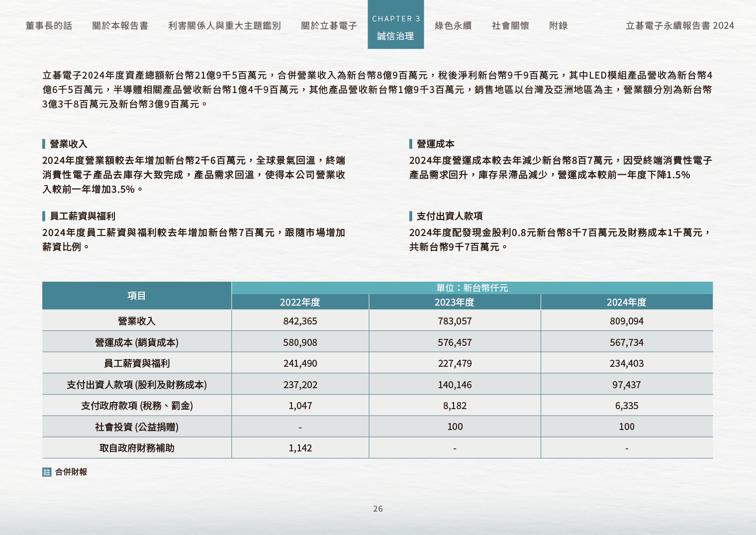Click the 合併財報 footnote text
756x535 pixels.
pos(71,472)
